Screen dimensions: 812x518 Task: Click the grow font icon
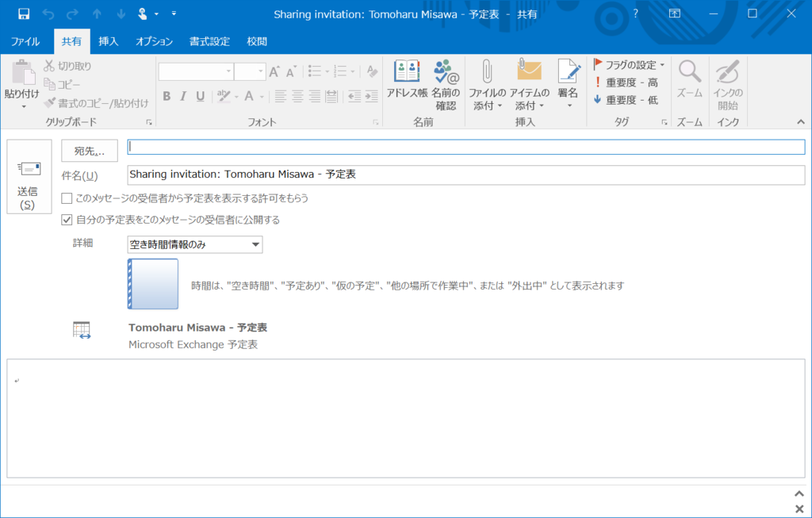coord(274,71)
